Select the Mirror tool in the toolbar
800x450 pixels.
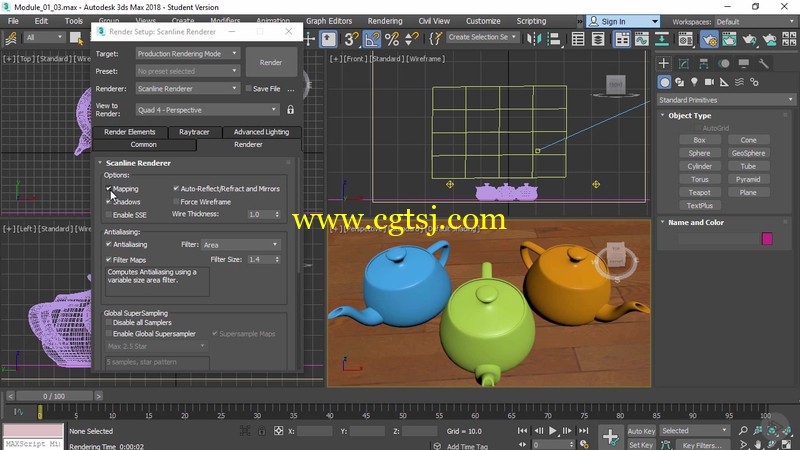(x=534, y=39)
